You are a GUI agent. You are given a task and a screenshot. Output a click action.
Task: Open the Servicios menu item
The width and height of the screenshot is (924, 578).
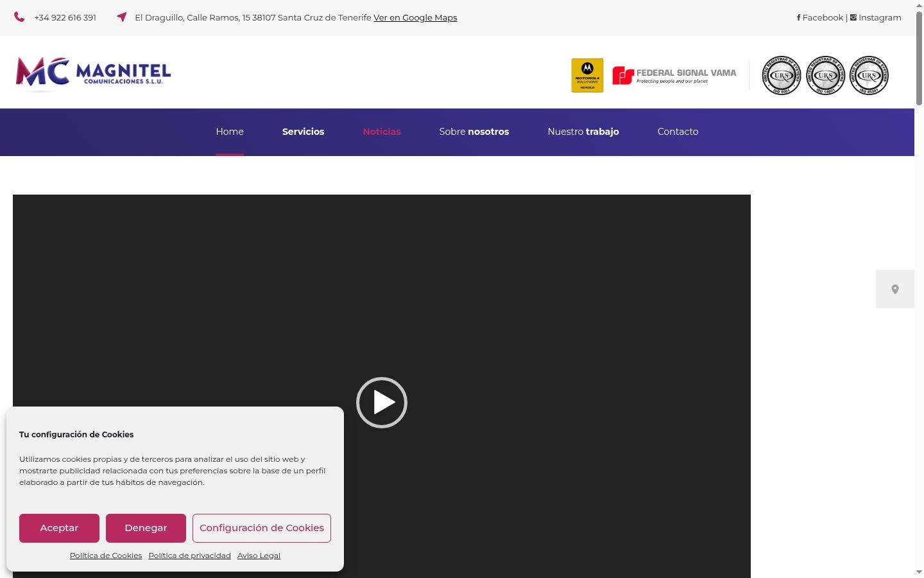point(303,132)
